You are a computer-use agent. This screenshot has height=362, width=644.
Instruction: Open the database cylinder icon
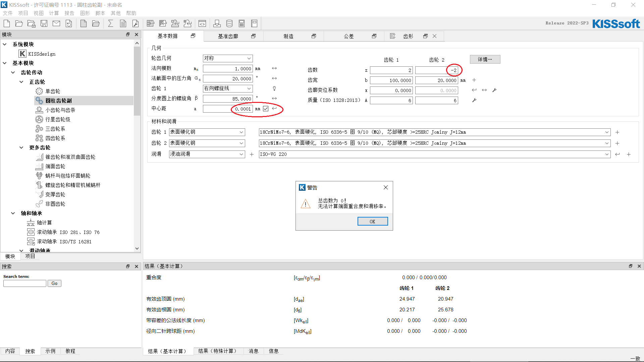tap(229, 23)
